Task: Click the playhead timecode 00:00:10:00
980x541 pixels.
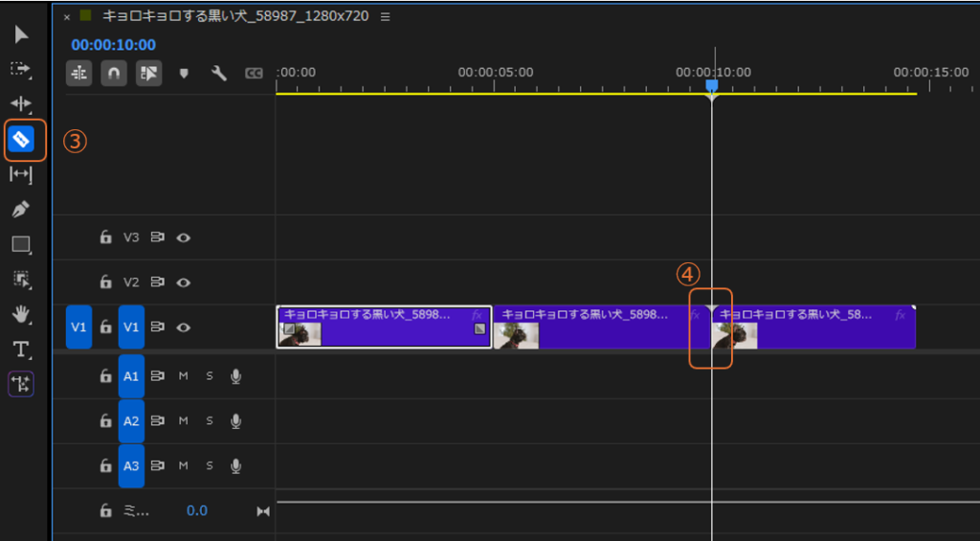Action: pos(113,45)
